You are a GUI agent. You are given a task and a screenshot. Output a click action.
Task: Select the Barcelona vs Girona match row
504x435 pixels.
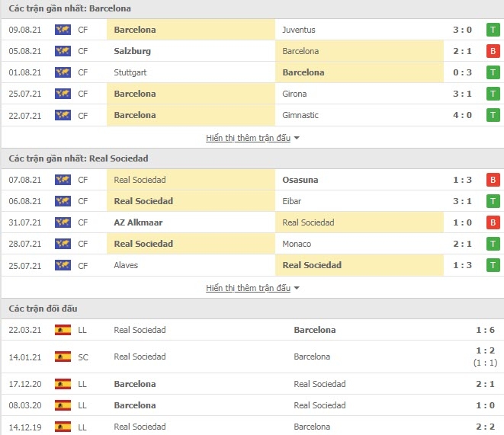click(252, 94)
